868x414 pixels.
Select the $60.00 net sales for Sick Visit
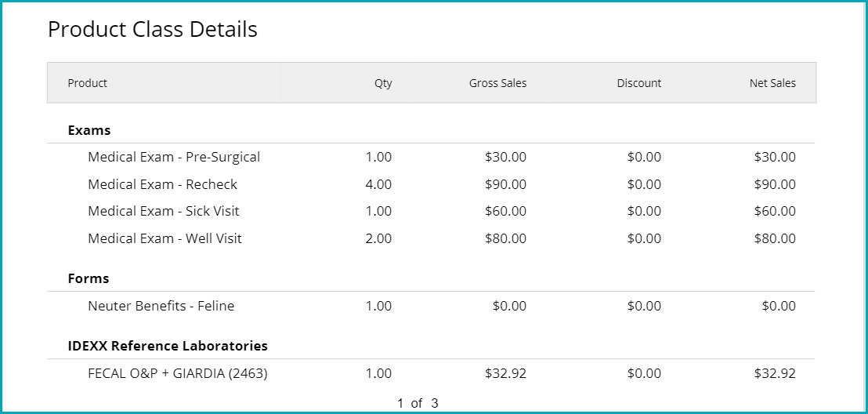(775, 211)
